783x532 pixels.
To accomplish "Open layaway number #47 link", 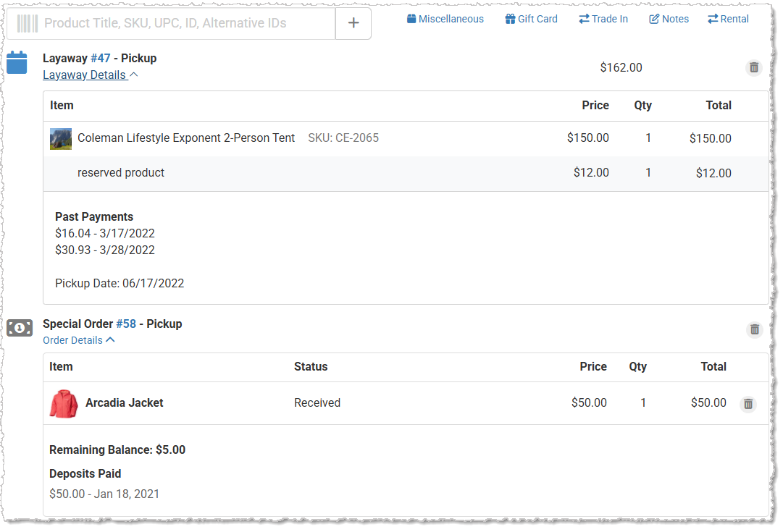I will pos(100,58).
